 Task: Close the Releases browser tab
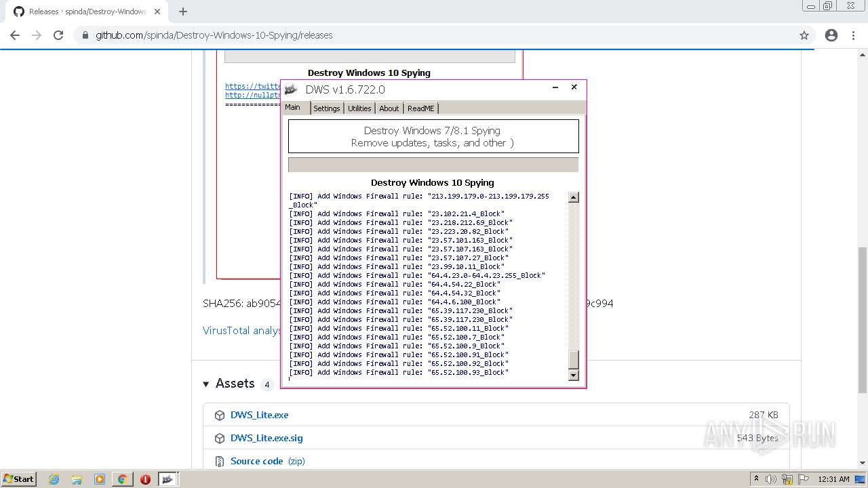157,12
